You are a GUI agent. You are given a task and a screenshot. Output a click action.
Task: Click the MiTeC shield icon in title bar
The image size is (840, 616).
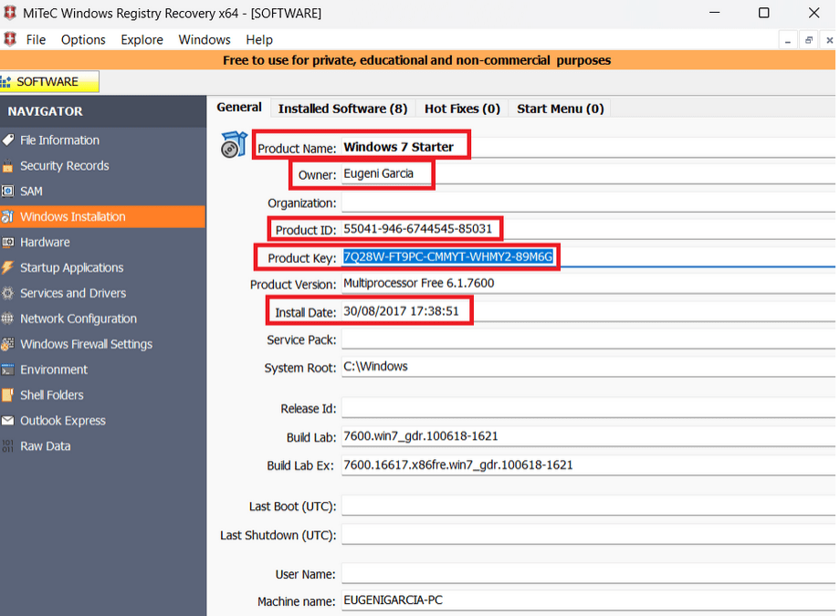pos(10,13)
